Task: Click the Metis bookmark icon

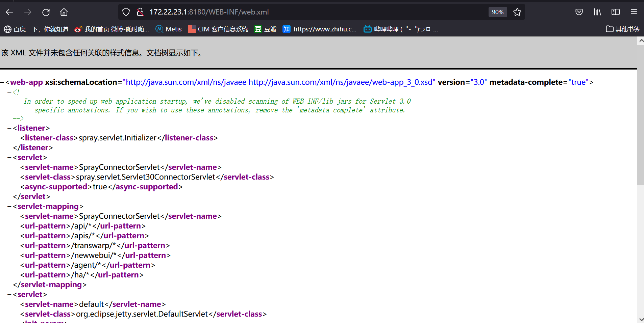Action: pyautogui.click(x=159, y=29)
